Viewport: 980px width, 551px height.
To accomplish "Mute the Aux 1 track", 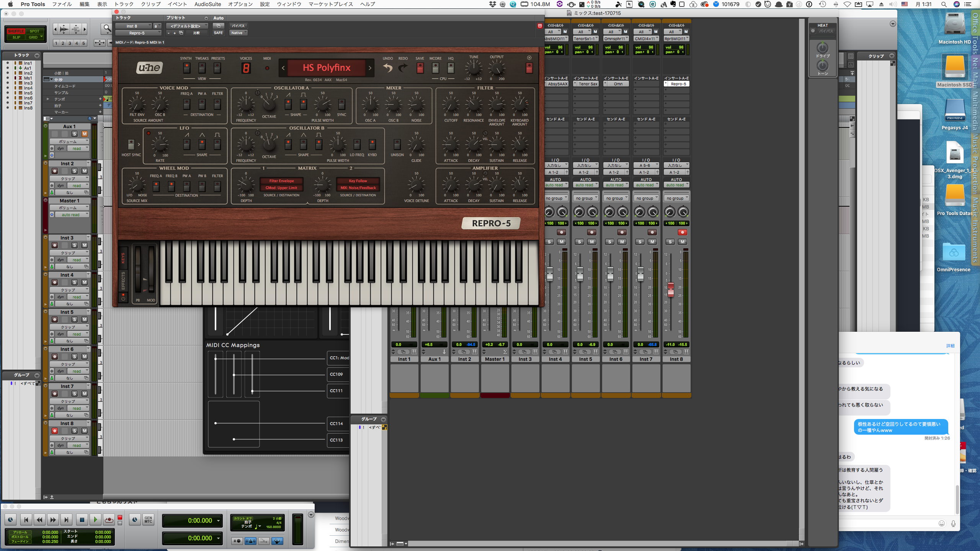I will 85,134.
